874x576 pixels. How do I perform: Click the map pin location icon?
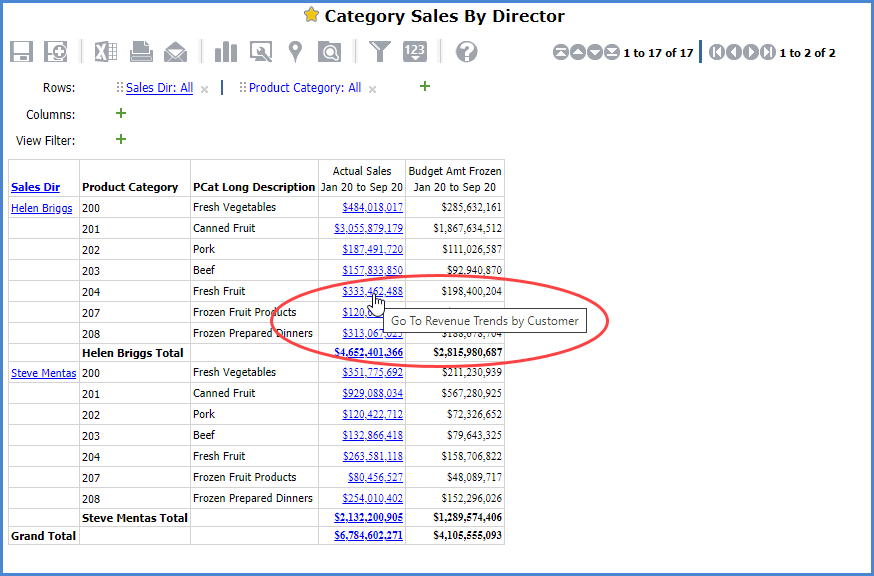point(295,52)
